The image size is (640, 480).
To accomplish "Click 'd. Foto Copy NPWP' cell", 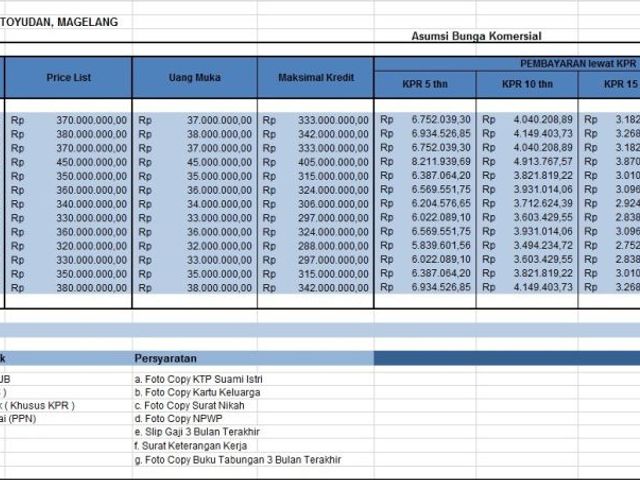I will pyautogui.click(x=178, y=418).
